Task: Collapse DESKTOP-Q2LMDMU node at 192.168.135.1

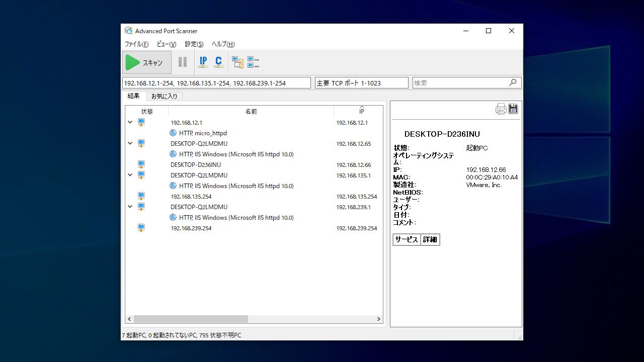Action: pos(130,175)
